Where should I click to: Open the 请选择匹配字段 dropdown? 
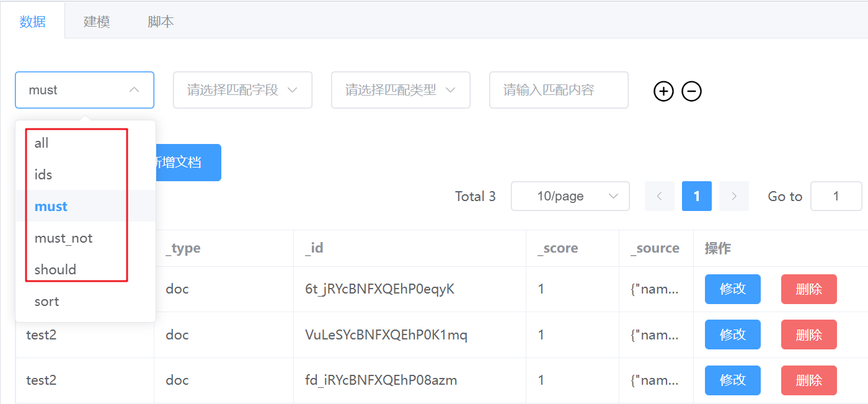click(242, 89)
